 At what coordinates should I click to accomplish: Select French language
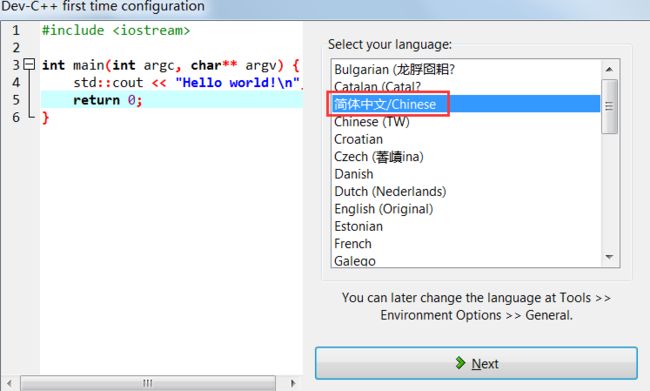coord(466,243)
